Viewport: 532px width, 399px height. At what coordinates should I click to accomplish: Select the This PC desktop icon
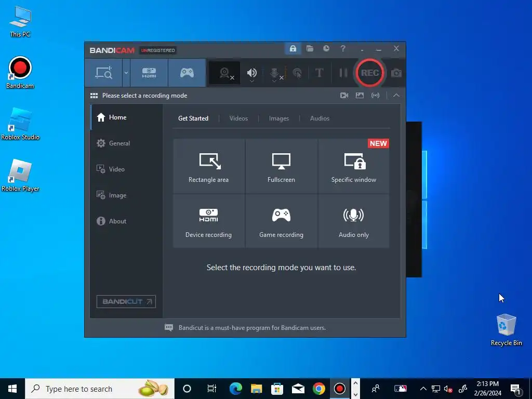20,22
